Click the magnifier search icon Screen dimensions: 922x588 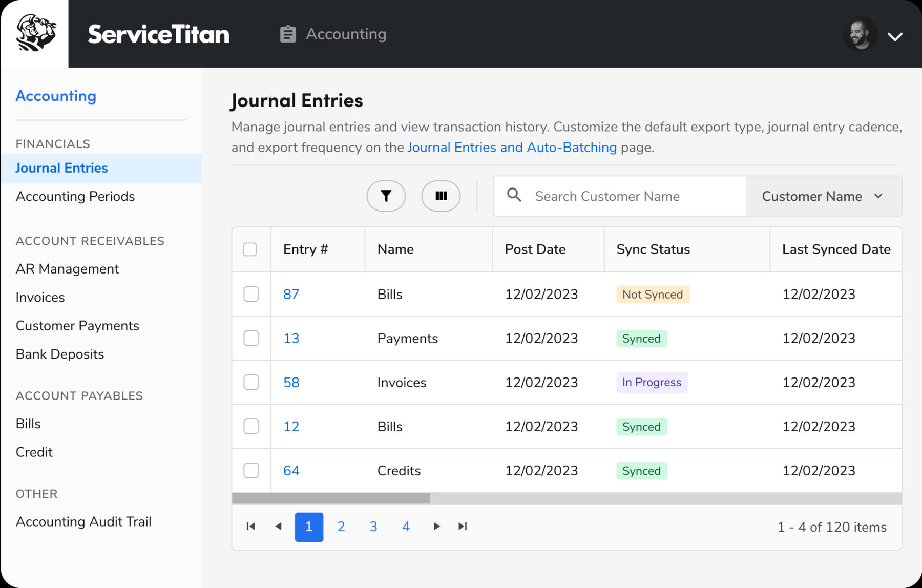(x=514, y=195)
